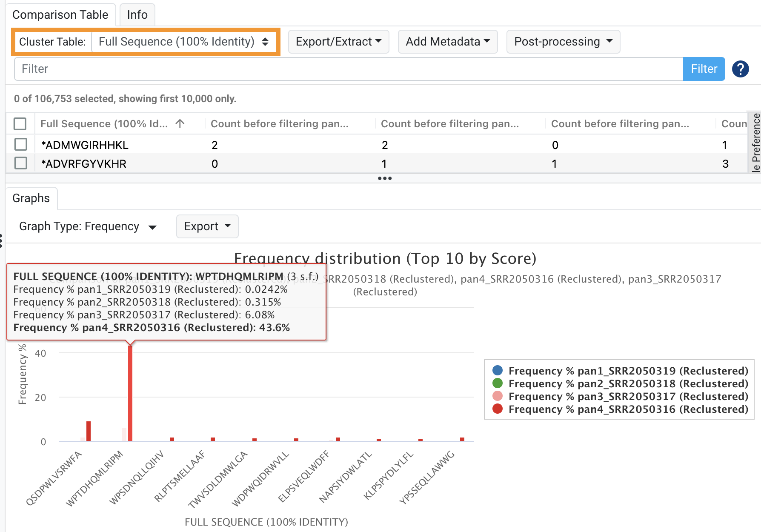Viewport: 761px width, 532px height.
Task: Check the *ADVRFGYVKHR row checkbox
Action: coord(20,163)
